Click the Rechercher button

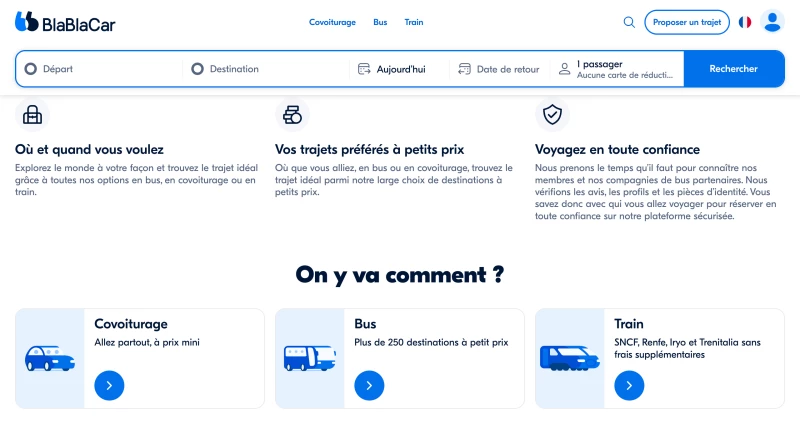click(734, 69)
